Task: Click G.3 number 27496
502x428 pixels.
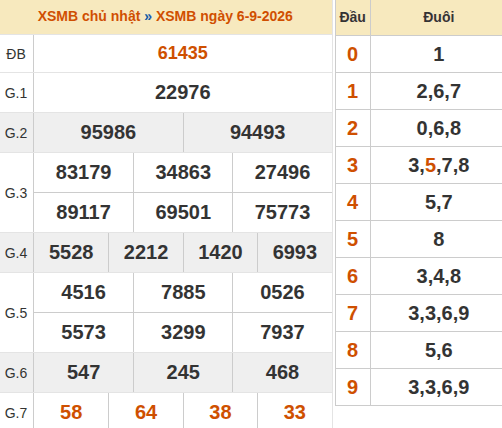Action: [x=282, y=172]
